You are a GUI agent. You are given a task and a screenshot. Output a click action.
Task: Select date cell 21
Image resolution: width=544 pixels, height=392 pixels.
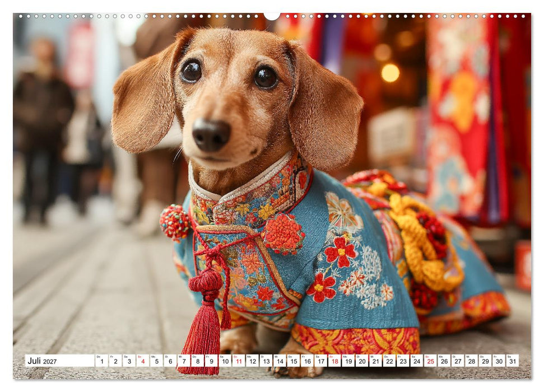click(376, 361)
